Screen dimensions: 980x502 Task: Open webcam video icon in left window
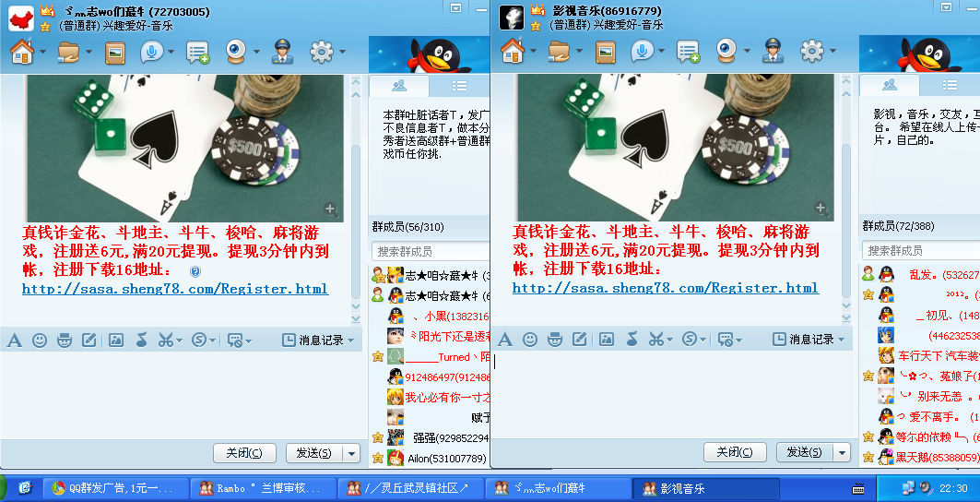(236, 52)
